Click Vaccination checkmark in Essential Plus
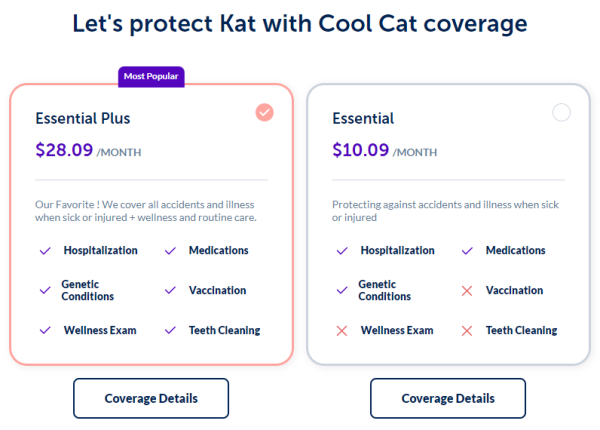 169,291
